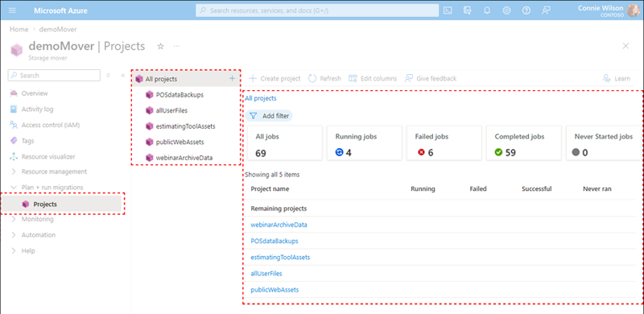Open the POSdataBackups project link in table
The width and height of the screenshot is (644, 314).
point(275,241)
